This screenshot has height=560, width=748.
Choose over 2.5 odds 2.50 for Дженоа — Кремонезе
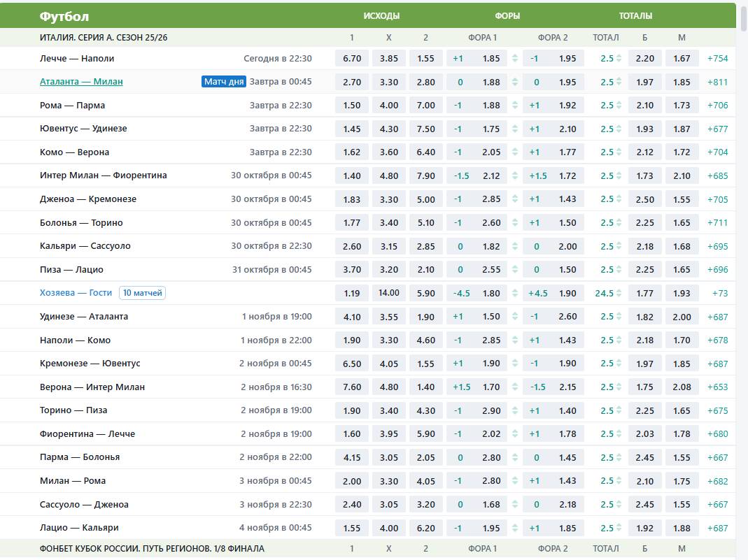coord(644,199)
